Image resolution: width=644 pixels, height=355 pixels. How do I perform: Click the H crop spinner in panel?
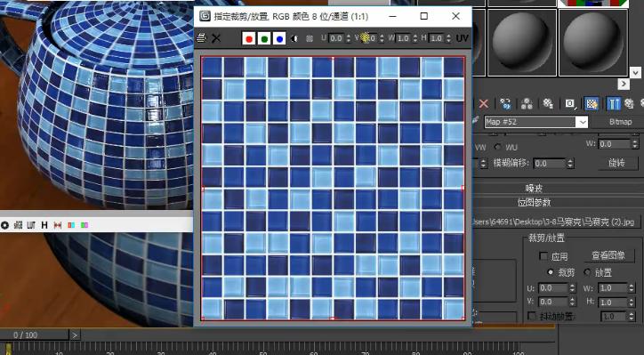(632, 302)
